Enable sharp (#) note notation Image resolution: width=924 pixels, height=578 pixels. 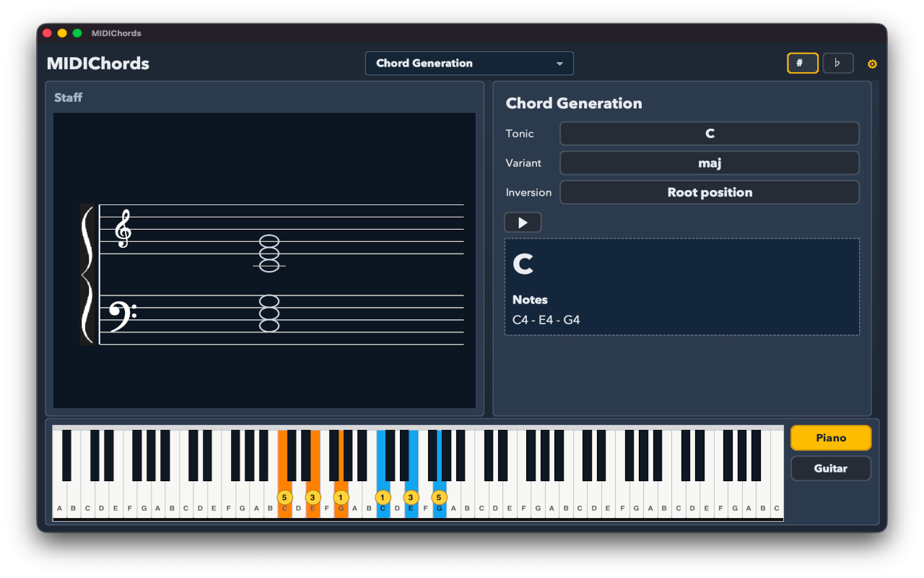tap(802, 63)
